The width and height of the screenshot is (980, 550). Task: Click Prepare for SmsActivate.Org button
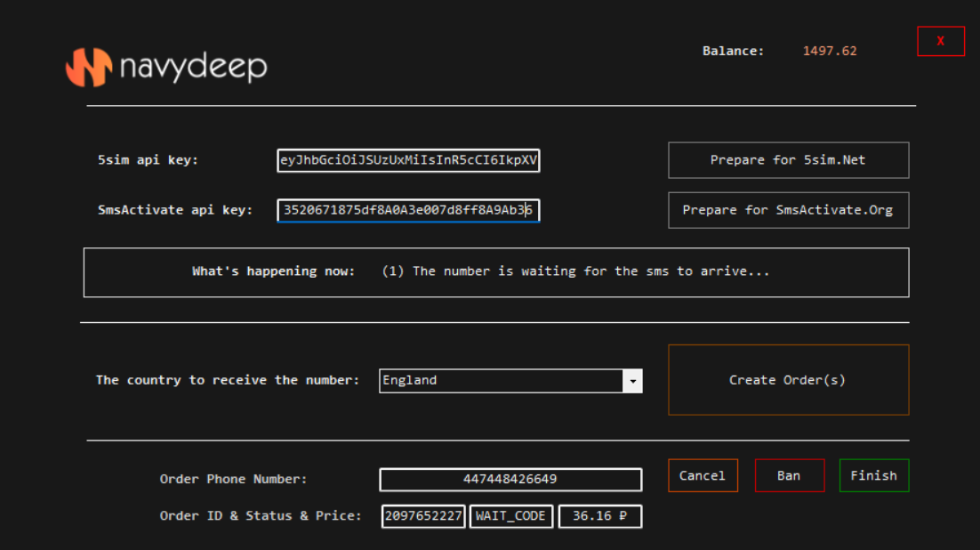tap(788, 210)
